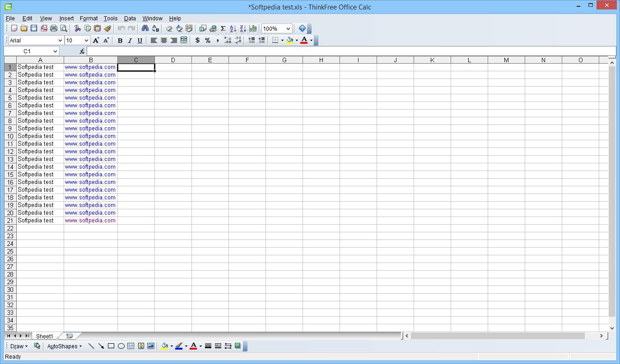This screenshot has height=364, width=620.
Task: Apply percent style
Action: click(x=207, y=40)
